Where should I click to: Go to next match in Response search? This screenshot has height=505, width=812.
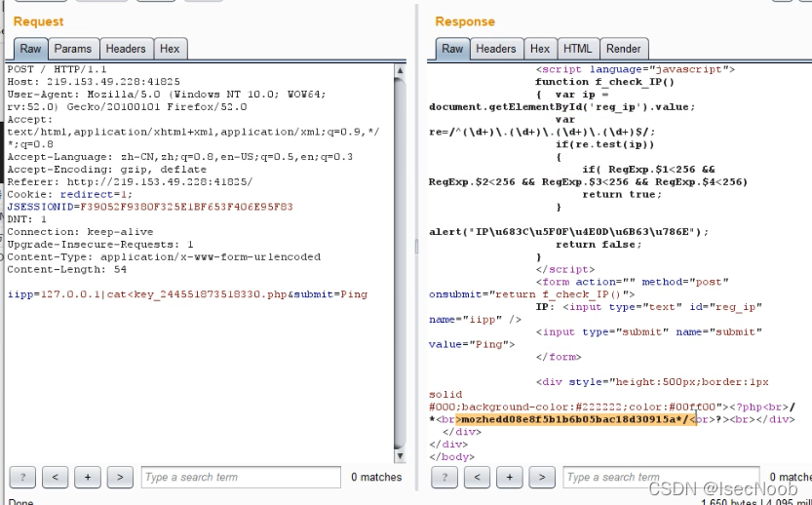click(542, 477)
